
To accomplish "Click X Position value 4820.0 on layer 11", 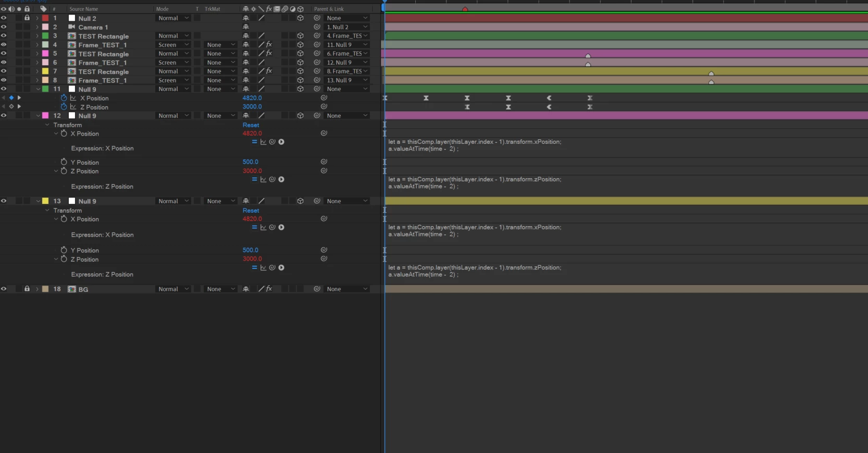I will coord(252,98).
